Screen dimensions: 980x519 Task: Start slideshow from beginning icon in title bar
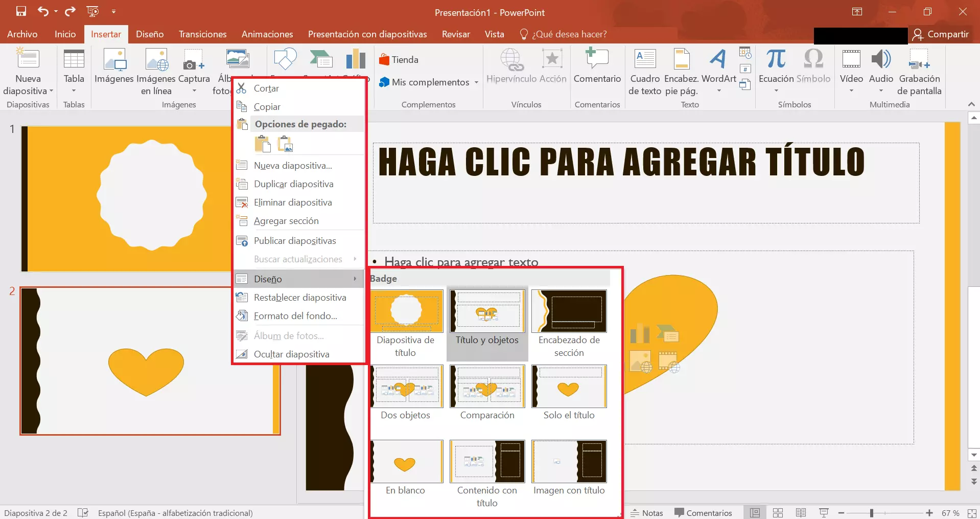[x=92, y=11]
